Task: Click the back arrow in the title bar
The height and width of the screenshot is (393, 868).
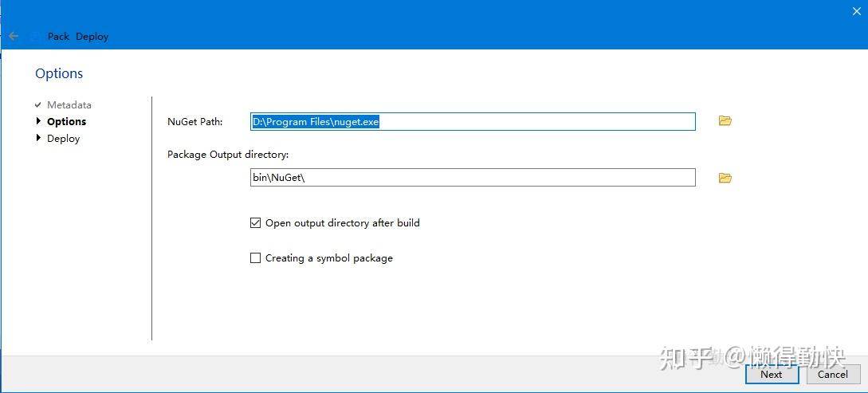Action: coord(14,36)
